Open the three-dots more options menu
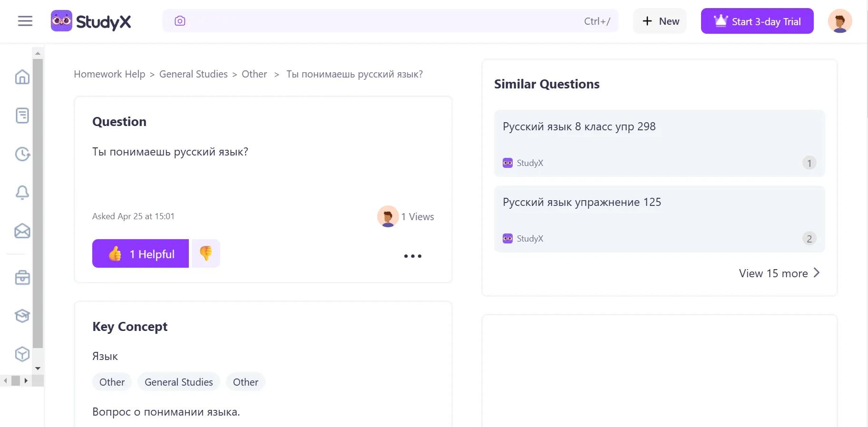Image resolution: width=868 pixels, height=427 pixels. click(x=412, y=256)
